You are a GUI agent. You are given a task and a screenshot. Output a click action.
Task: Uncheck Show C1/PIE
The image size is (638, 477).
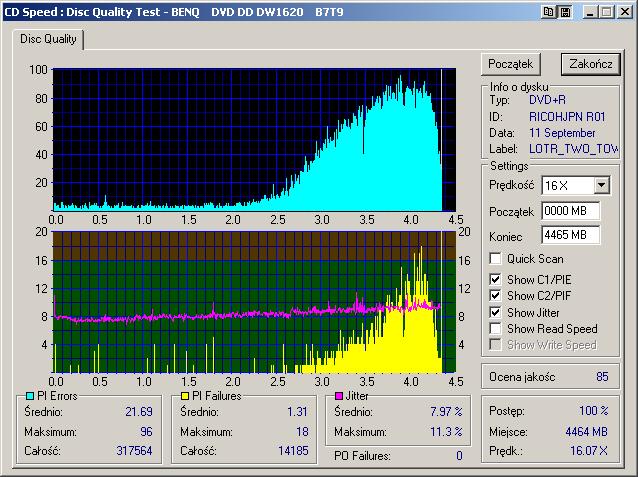[495, 280]
